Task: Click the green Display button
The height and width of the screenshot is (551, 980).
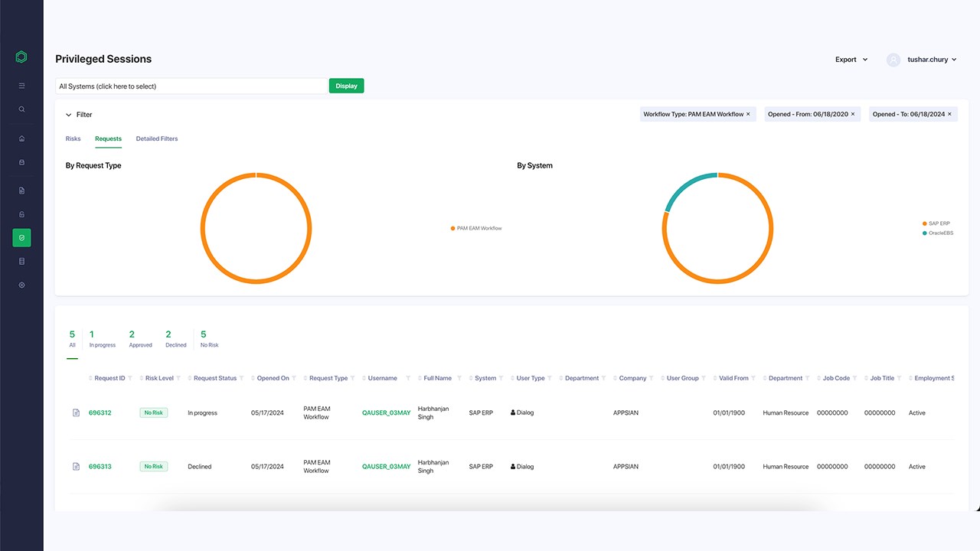Action: coord(347,86)
